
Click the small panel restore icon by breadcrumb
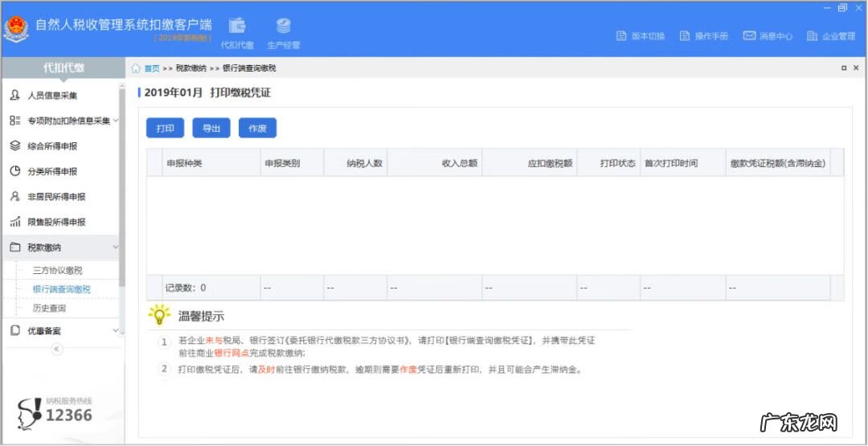844,68
